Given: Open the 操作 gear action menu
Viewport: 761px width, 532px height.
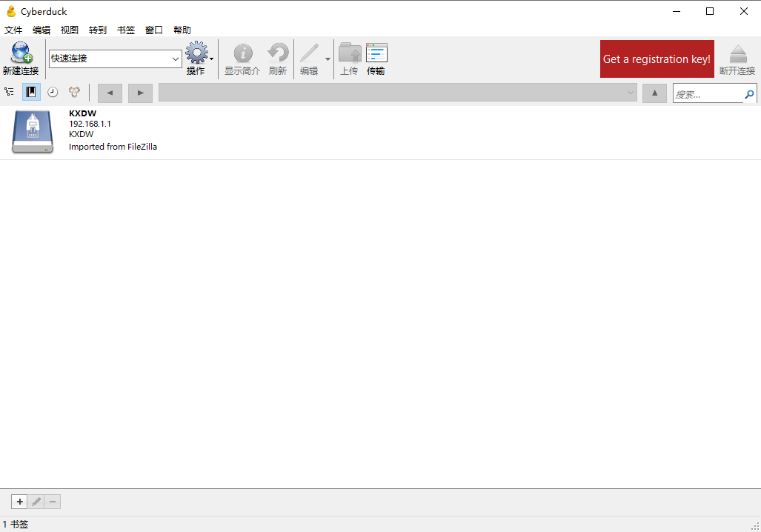Looking at the screenshot, I should (x=196, y=53).
